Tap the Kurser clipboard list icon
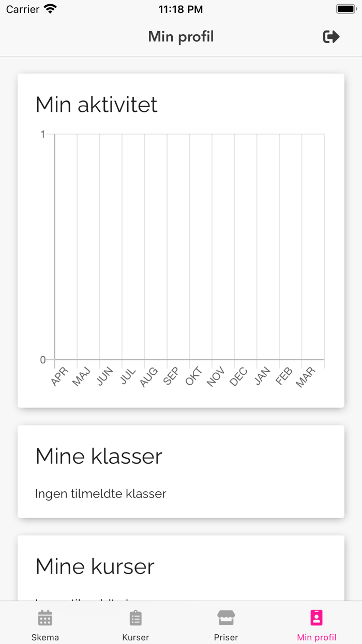This screenshot has height=644, width=362. (x=135, y=618)
